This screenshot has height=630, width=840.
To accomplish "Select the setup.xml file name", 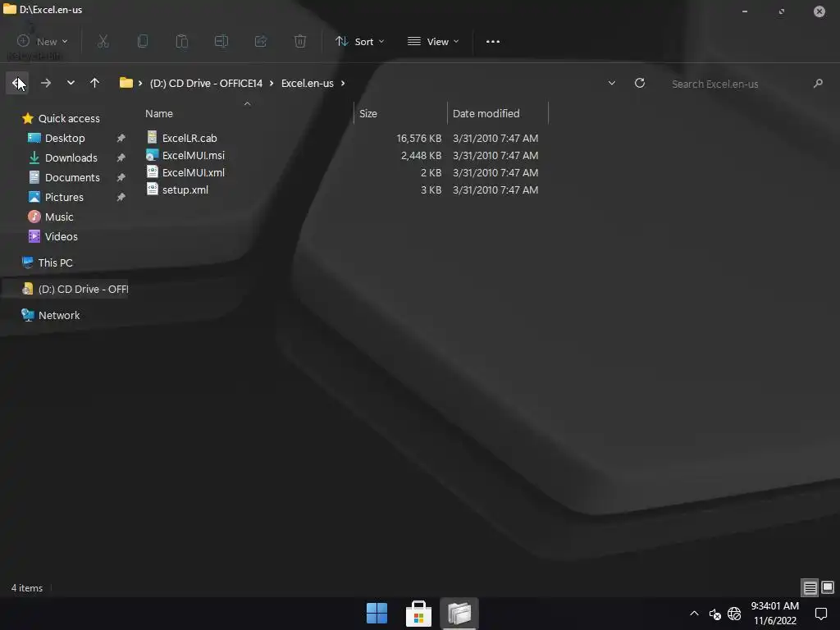I will tap(185, 189).
